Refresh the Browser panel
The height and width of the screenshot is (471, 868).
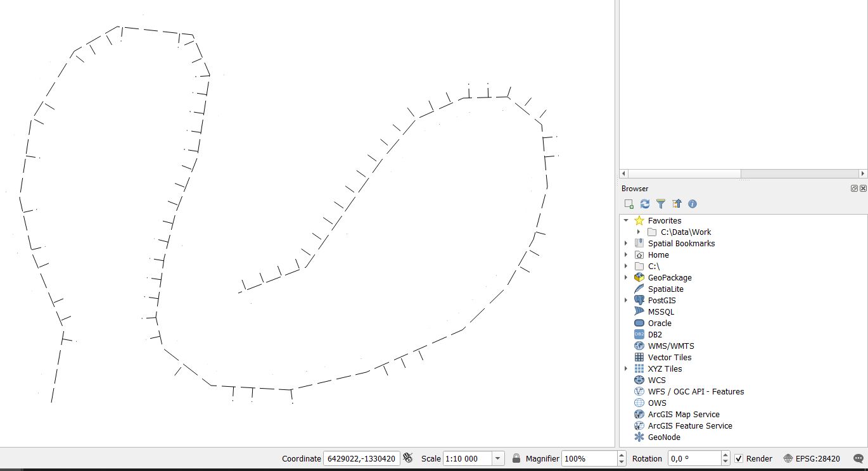click(x=645, y=204)
